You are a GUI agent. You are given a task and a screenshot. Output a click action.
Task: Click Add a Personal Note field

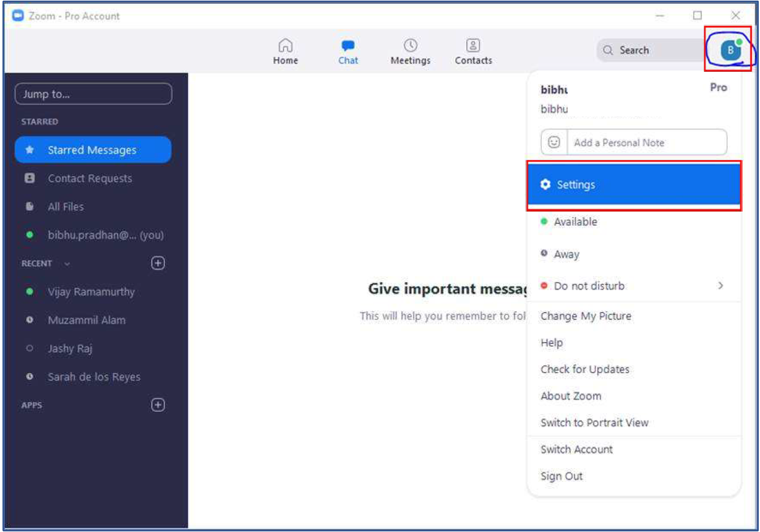pos(646,142)
